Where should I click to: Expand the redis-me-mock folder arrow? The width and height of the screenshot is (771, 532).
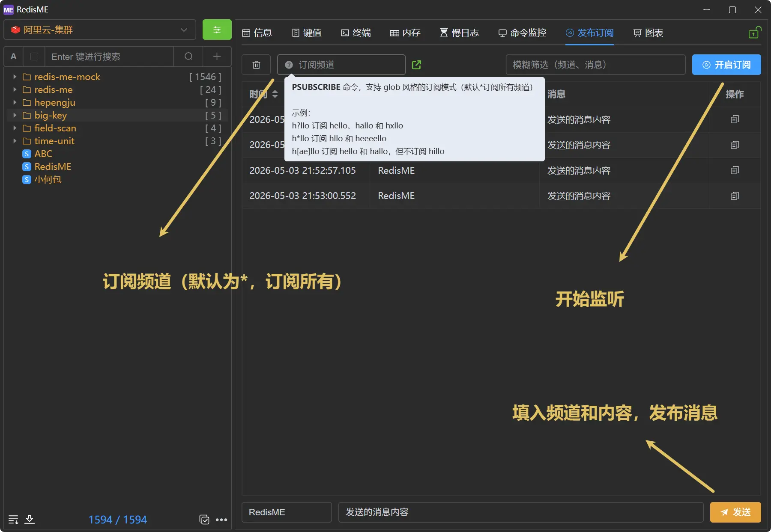point(15,77)
